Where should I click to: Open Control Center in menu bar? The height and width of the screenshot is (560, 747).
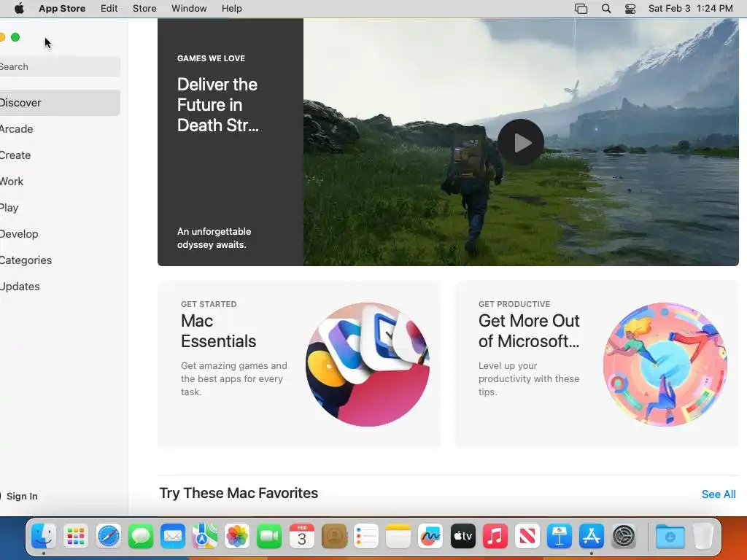(630, 9)
